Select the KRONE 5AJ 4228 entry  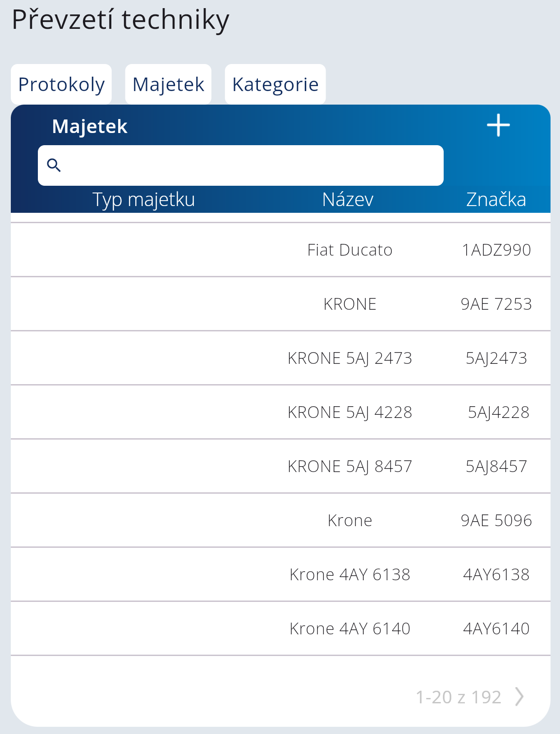350,412
